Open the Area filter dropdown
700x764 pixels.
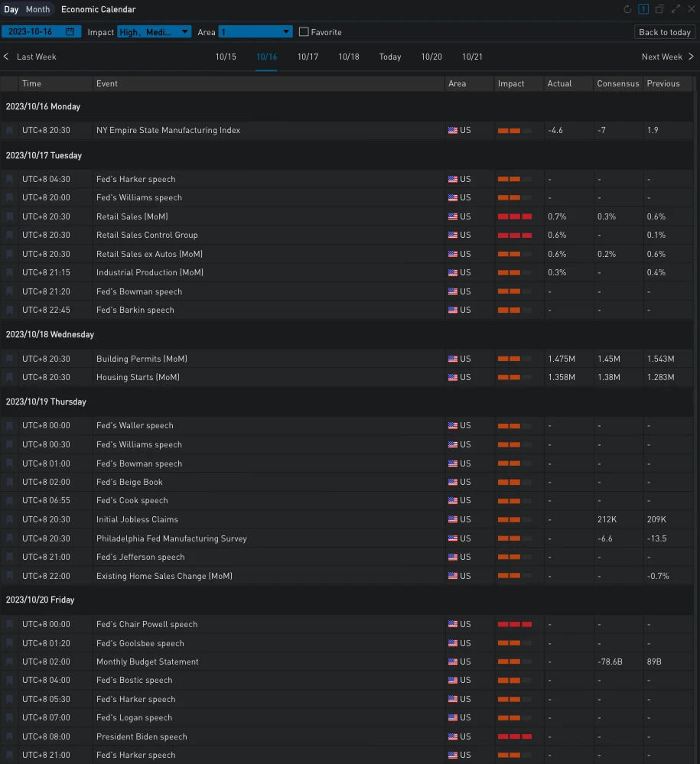click(x=256, y=32)
